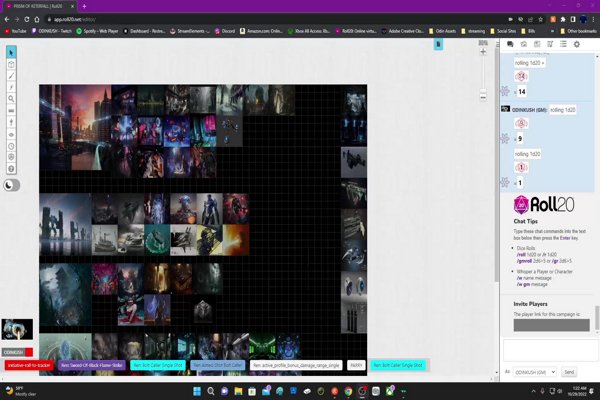Click the app.roll20.net address bar
This screenshot has height=400, width=600.
(276, 19)
